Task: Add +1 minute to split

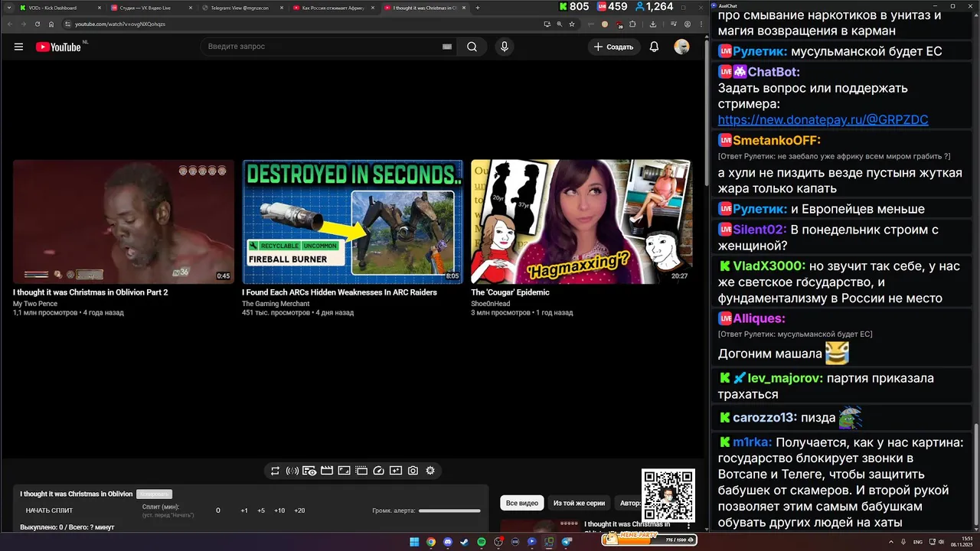Action: (x=244, y=510)
